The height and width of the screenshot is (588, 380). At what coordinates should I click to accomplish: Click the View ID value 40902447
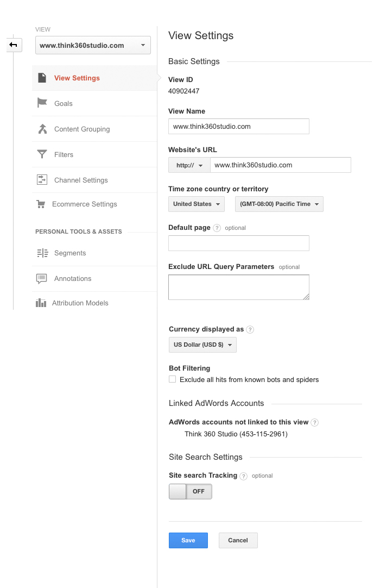(183, 91)
